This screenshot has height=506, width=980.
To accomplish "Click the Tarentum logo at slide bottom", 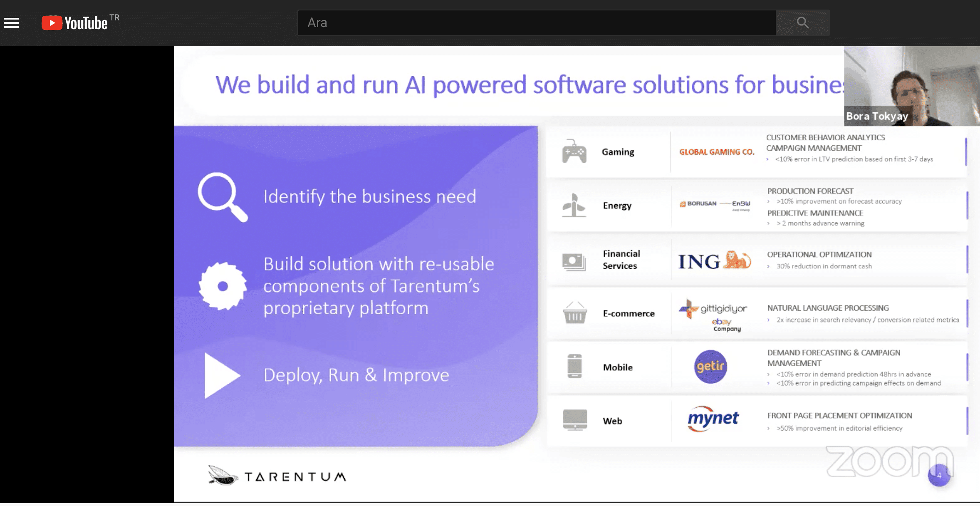I will tap(277, 476).
